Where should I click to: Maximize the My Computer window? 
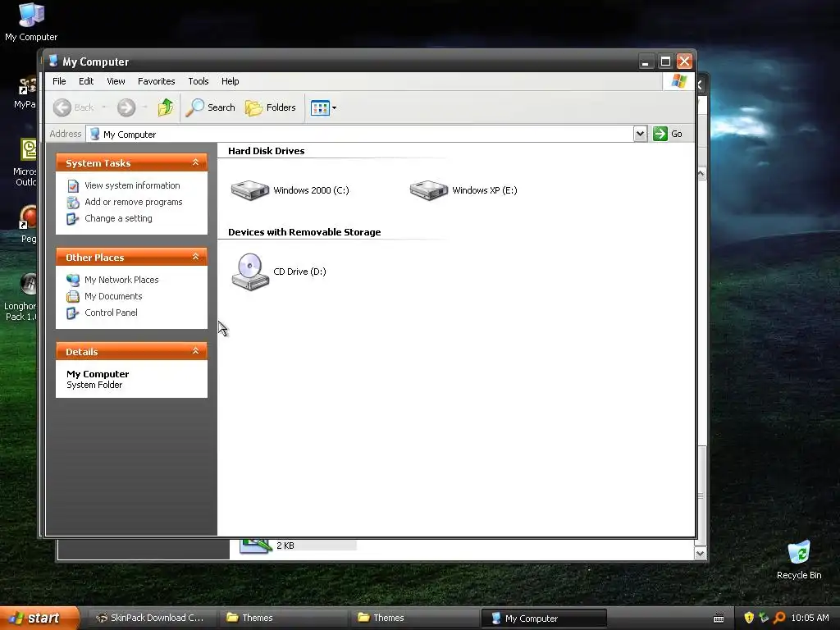pos(665,62)
